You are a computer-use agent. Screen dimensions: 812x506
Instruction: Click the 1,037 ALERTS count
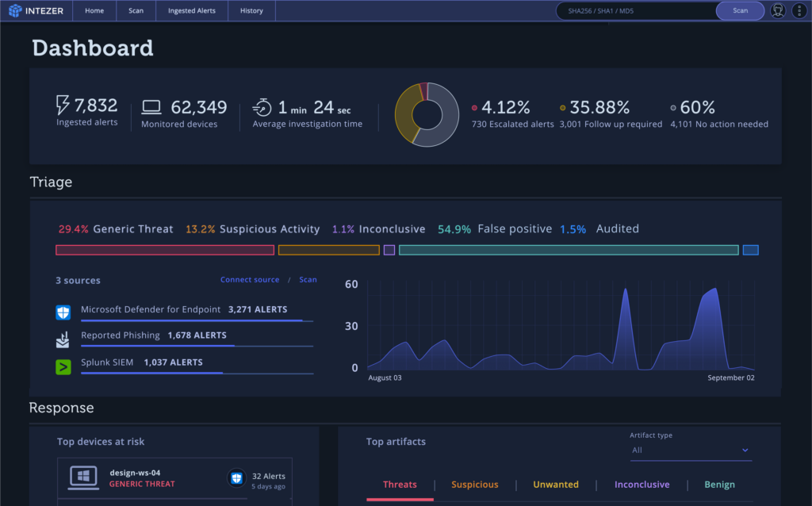tap(173, 362)
